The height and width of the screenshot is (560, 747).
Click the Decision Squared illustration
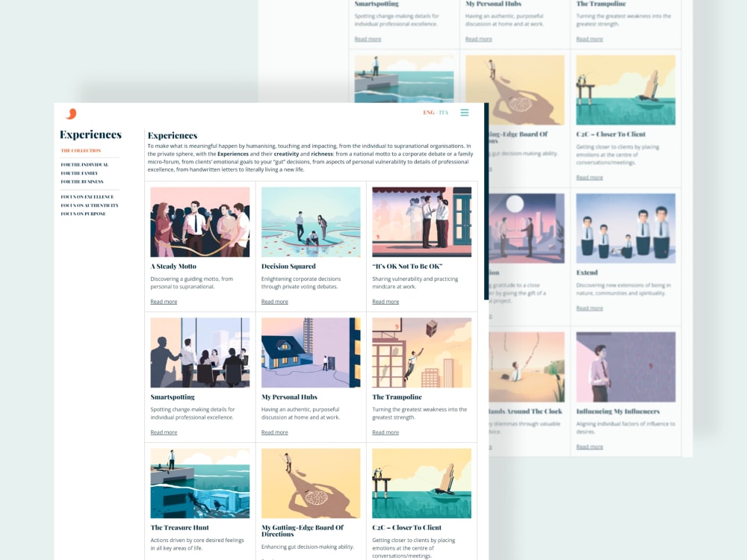[311, 222]
